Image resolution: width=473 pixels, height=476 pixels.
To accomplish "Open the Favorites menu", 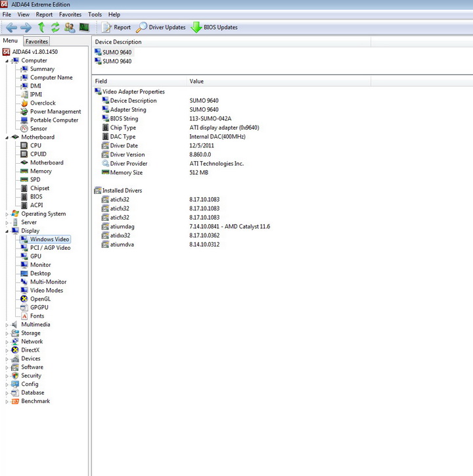I will [70, 14].
